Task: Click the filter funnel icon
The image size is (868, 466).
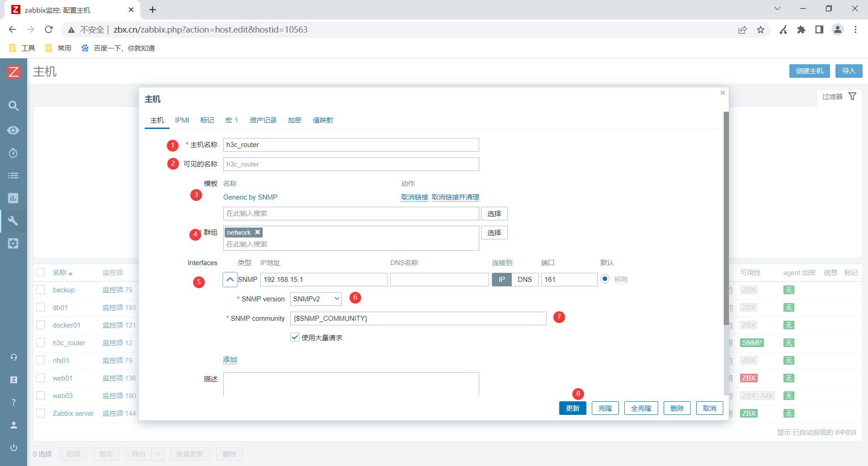Action: (852, 96)
